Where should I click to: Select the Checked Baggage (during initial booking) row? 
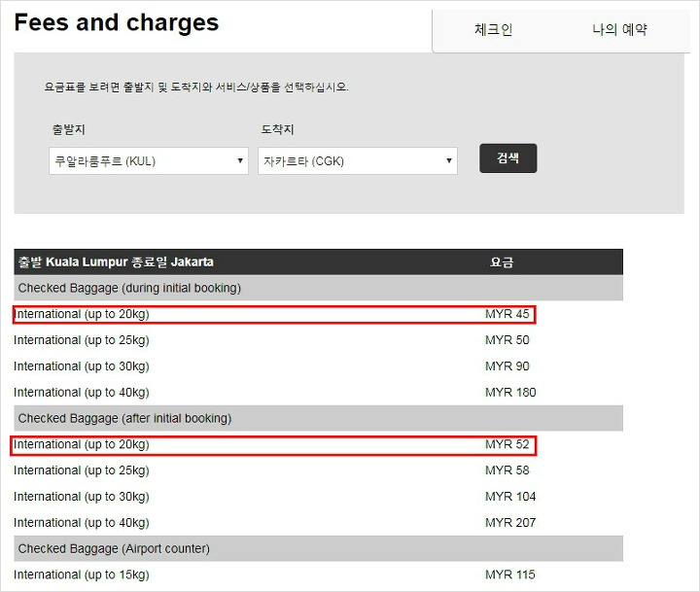tap(318, 288)
